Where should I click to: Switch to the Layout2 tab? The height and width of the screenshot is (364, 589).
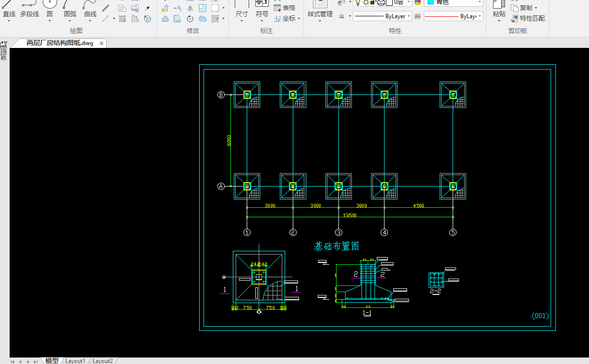103,361
